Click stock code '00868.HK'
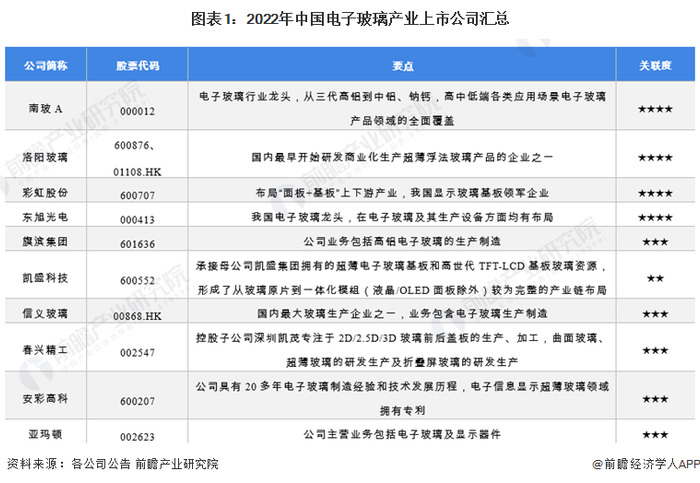Viewport: 700px width, 483px height. click(138, 316)
